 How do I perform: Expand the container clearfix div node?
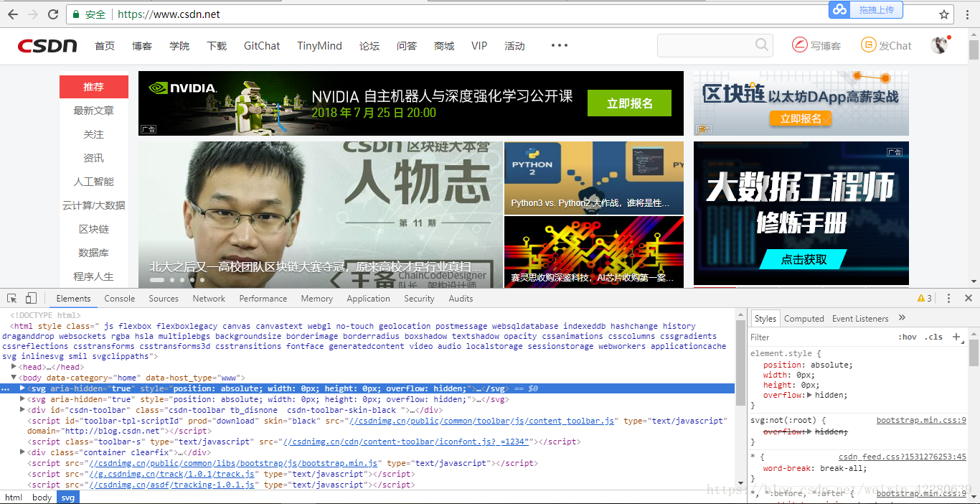pos(22,452)
